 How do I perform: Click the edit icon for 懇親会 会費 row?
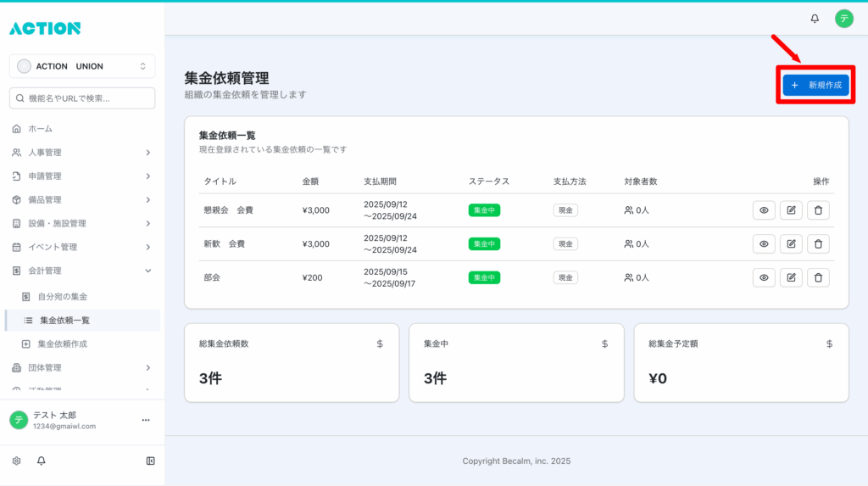(x=791, y=210)
